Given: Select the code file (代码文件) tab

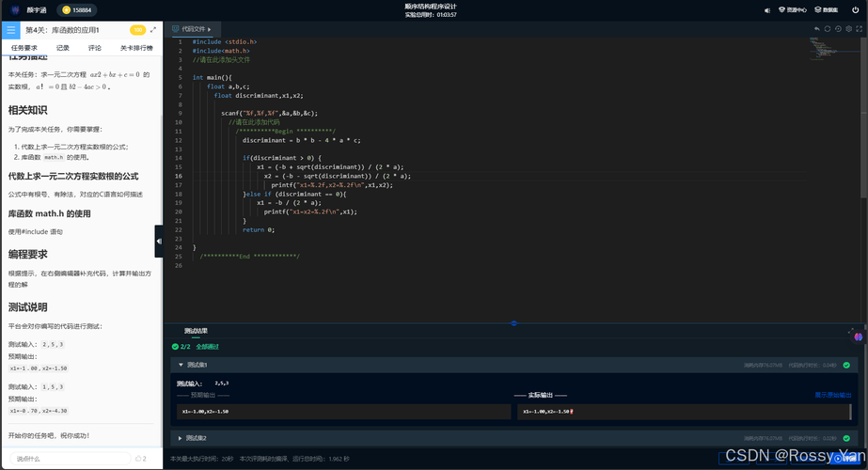Looking at the screenshot, I should (192, 29).
